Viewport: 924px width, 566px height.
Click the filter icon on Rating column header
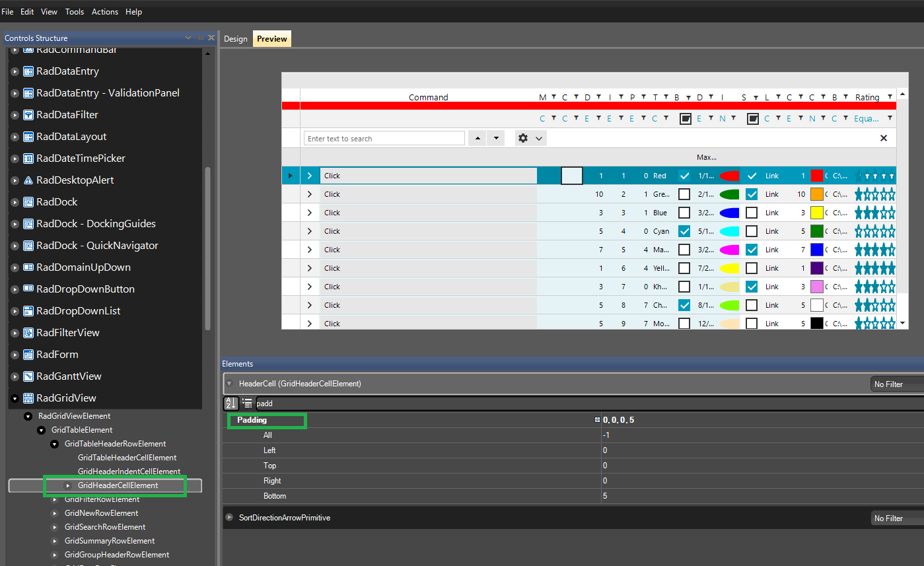pyautogui.click(x=890, y=97)
